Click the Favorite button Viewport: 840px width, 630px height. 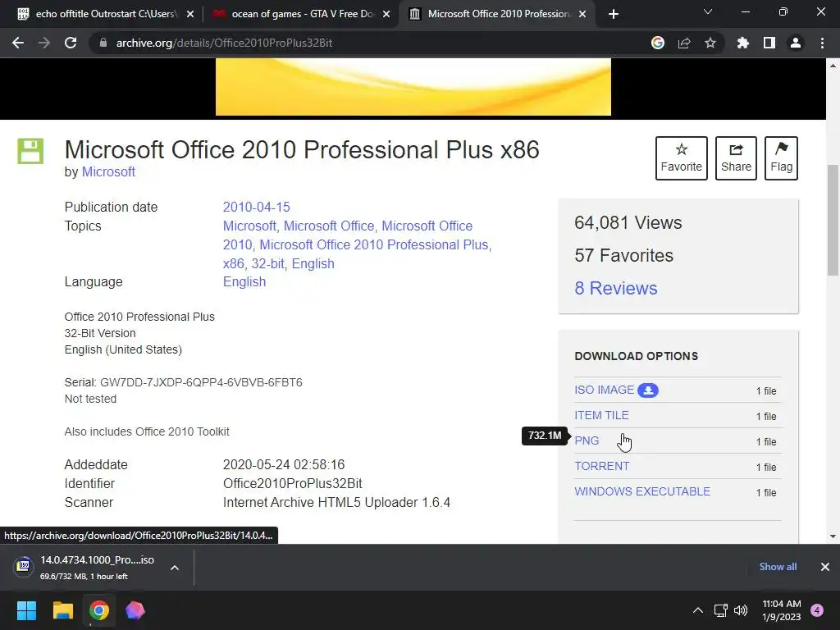(682, 158)
